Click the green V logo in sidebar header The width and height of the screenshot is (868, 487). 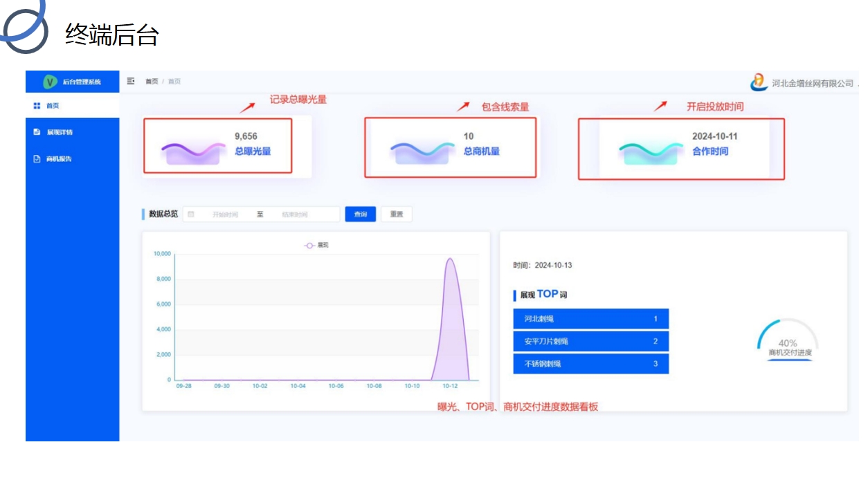click(50, 82)
